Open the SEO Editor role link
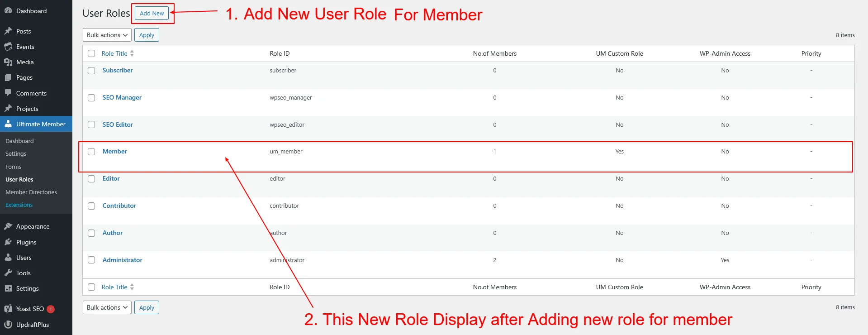Viewport: 868px width, 335px height. pyautogui.click(x=118, y=124)
